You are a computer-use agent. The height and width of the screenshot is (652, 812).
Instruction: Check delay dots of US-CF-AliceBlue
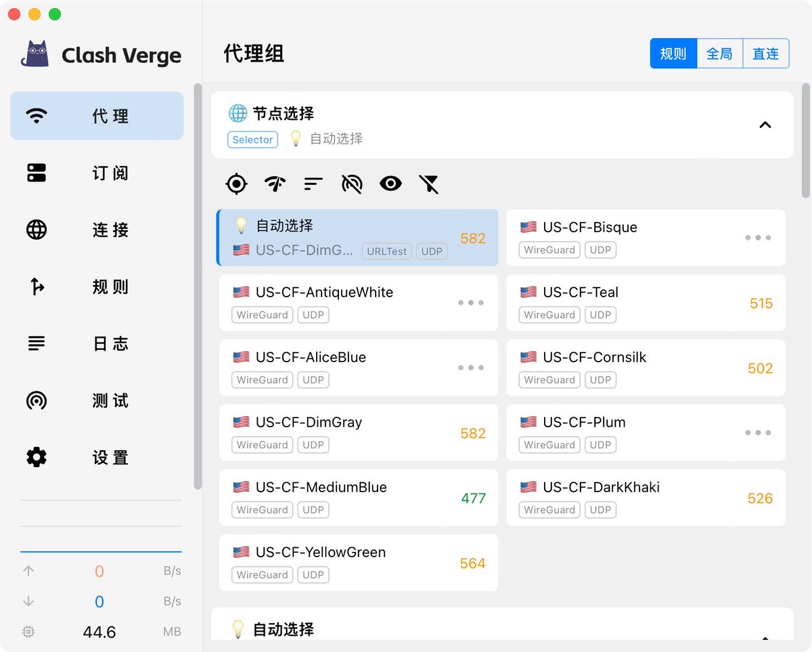click(471, 368)
